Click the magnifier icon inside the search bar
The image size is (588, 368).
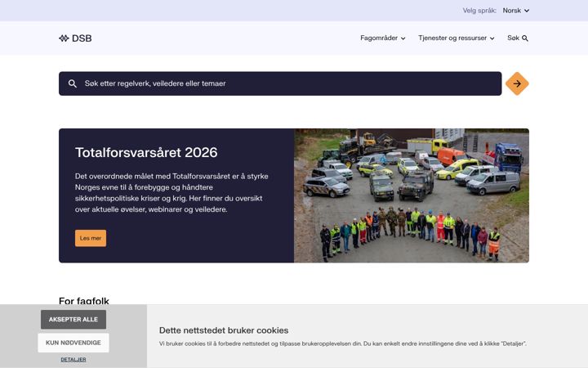(x=73, y=83)
